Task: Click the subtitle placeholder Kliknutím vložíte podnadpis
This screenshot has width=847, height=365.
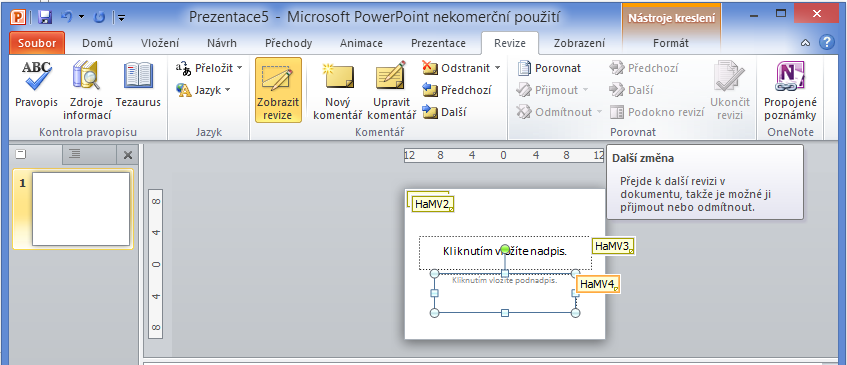Action: [x=505, y=294]
